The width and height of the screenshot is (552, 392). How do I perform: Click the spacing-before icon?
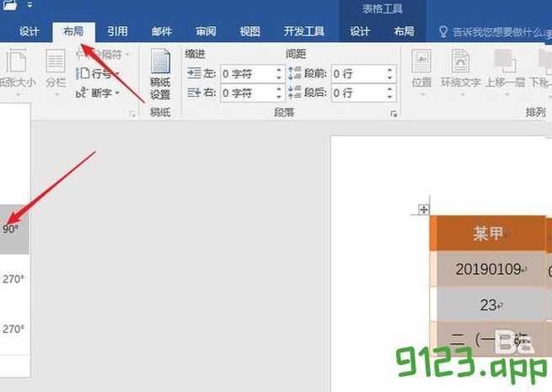(x=294, y=72)
